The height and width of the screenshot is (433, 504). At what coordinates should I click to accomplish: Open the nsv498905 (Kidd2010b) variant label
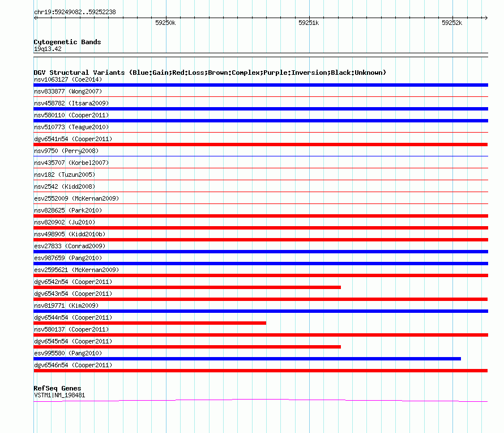[x=70, y=234]
